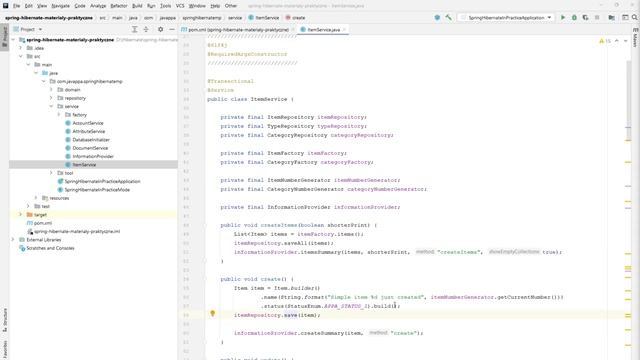The width and height of the screenshot is (640, 360).
Task: Click the Stop process square icon
Action: pyautogui.click(x=597, y=18)
